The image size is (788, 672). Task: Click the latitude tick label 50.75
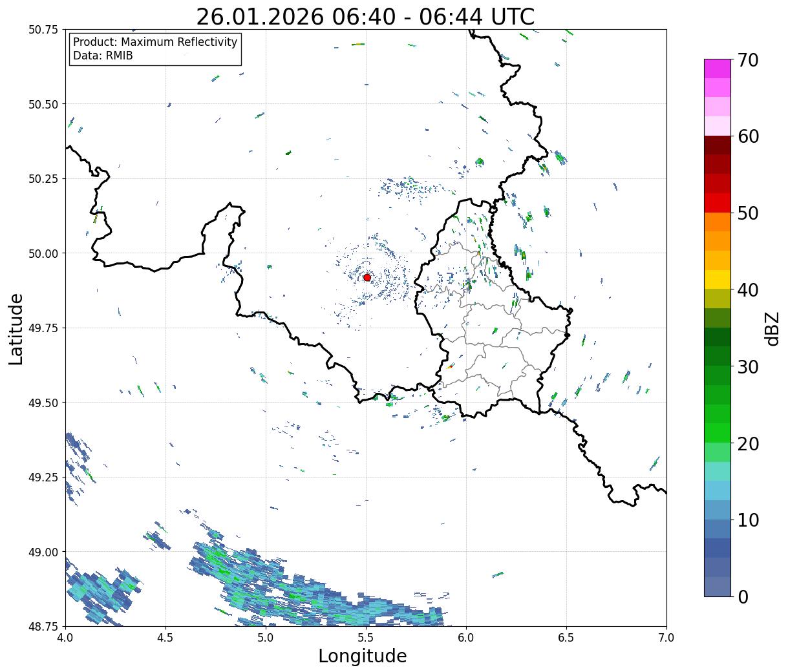pyautogui.click(x=43, y=30)
